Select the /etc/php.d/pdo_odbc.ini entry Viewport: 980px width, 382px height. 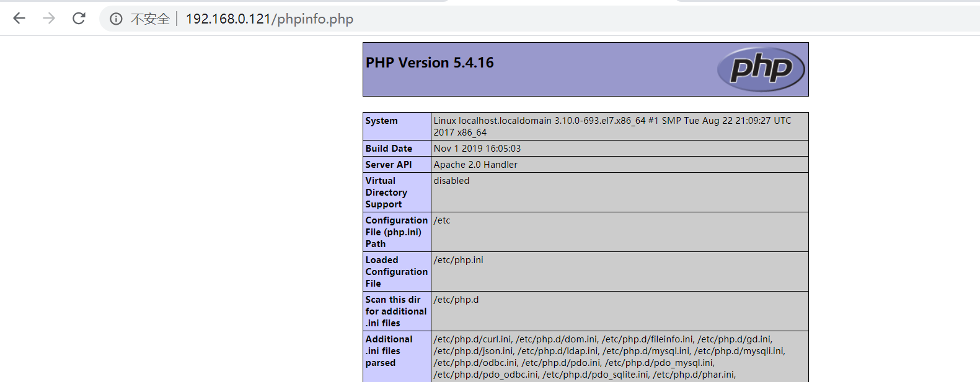[486, 375]
